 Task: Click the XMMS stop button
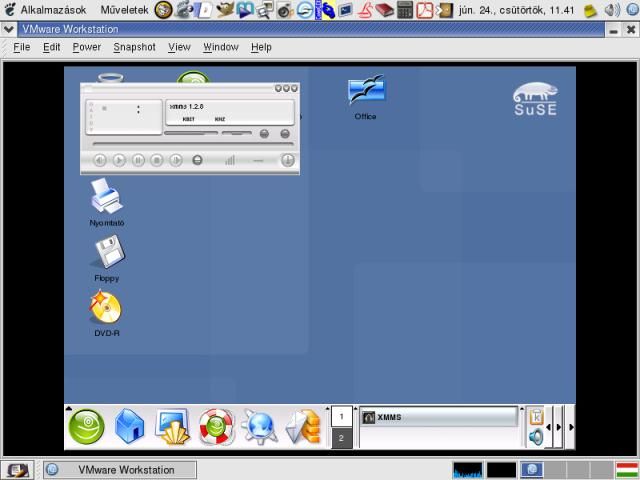tap(157, 160)
